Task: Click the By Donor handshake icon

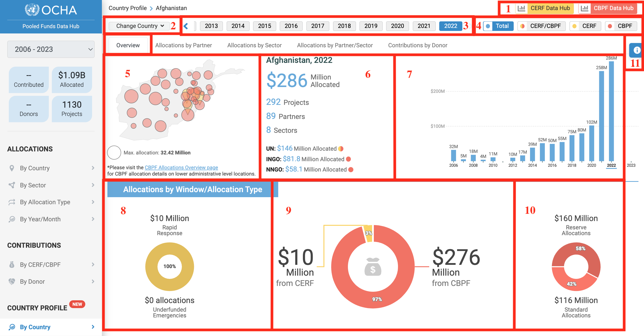Action: pyautogui.click(x=12, y=281)
